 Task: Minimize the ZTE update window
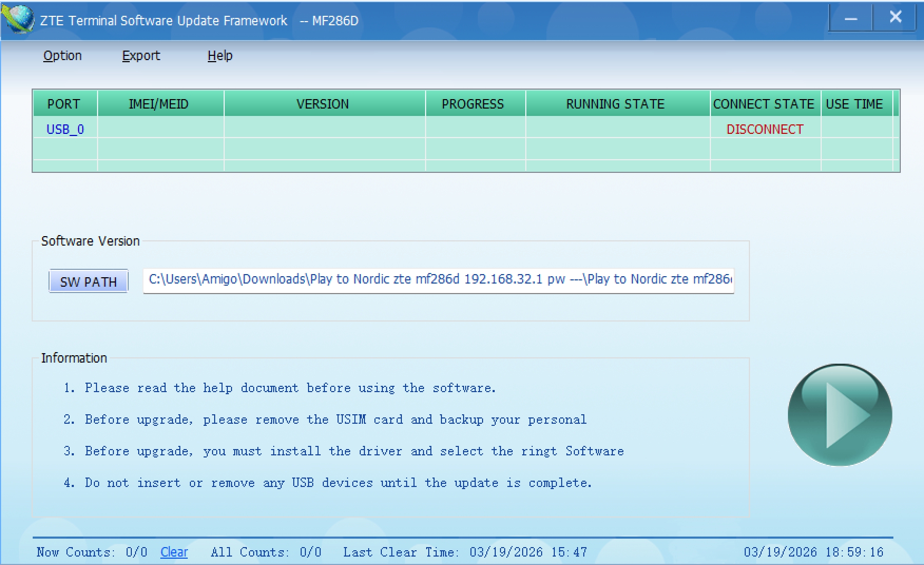(x=850, y=18)
